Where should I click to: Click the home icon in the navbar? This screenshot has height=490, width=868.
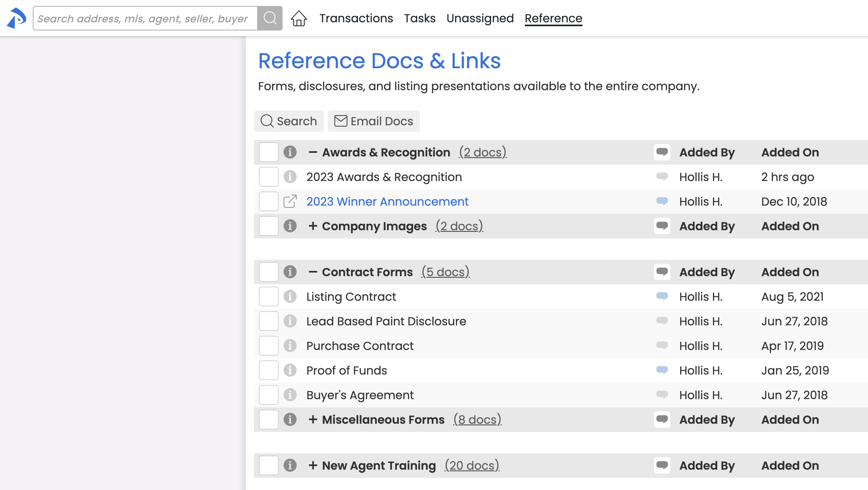(299, 18)
